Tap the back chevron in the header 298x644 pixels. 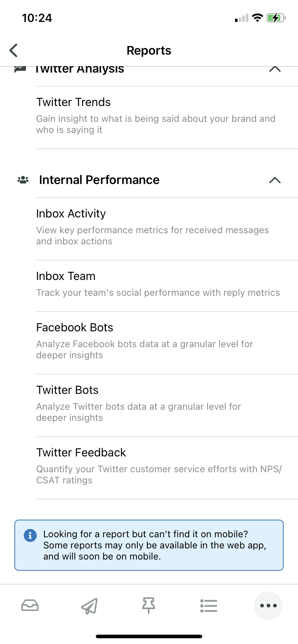(13, 50)
